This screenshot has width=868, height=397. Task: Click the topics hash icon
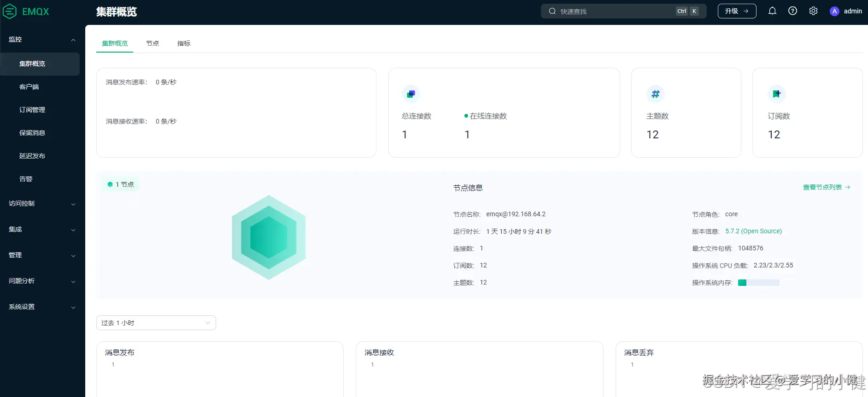(x=655, y=94)
